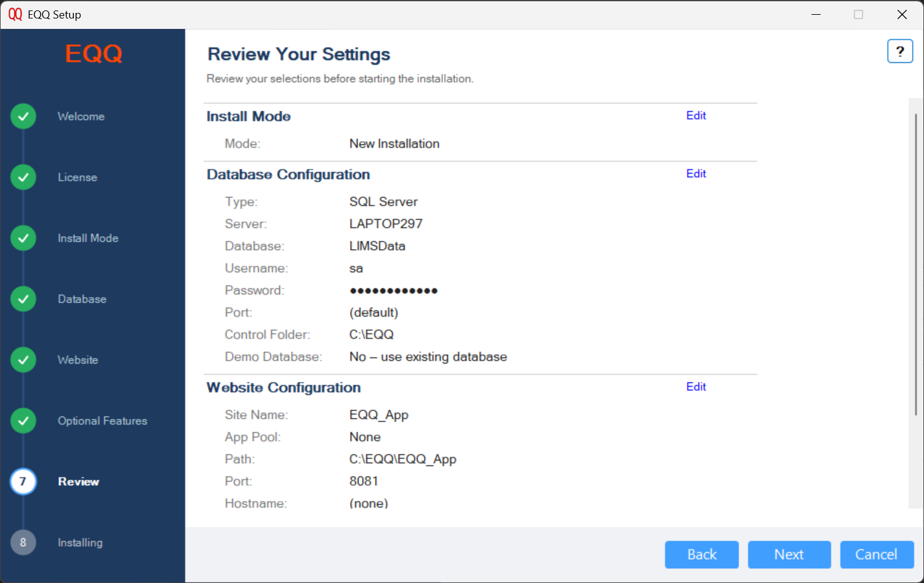This screenshot has width=924, height=583.
Task: Edit the Database Configuration section
Action: pyautogui.click(x=696, y=173)
